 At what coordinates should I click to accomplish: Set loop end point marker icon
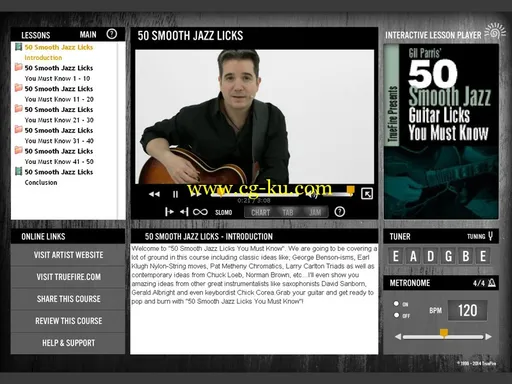coord(184,212)
